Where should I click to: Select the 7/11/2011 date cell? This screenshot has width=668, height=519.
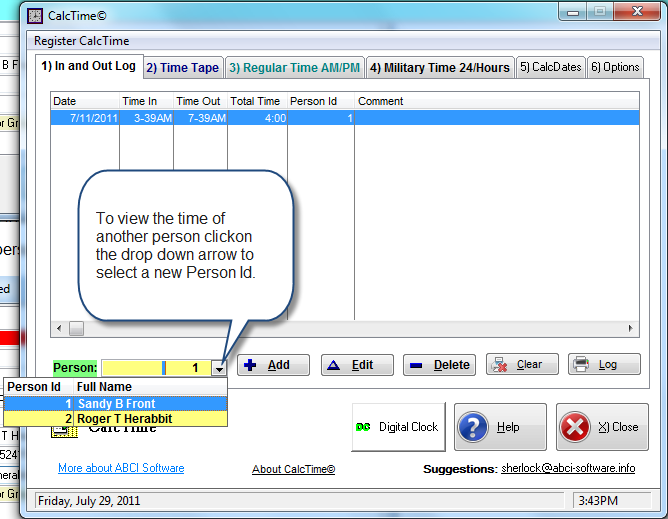pos(85,118)
